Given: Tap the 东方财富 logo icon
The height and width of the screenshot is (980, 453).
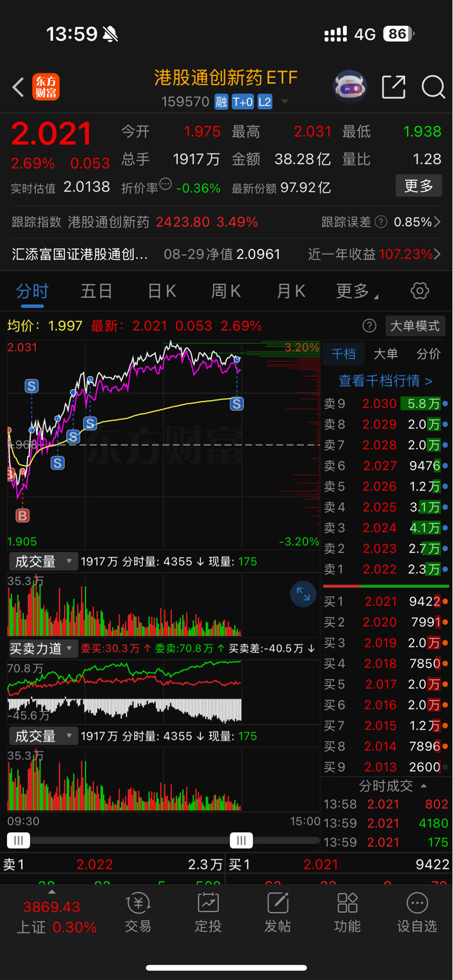Looking at the screenshot, I should 46,87.
